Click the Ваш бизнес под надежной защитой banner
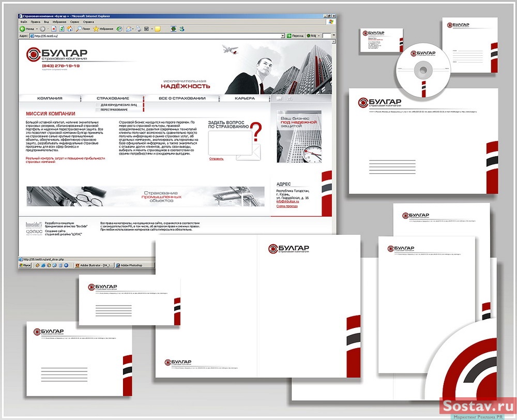This screenshot has height=420, width=517. pyautogui.click(x=299, y=137)
